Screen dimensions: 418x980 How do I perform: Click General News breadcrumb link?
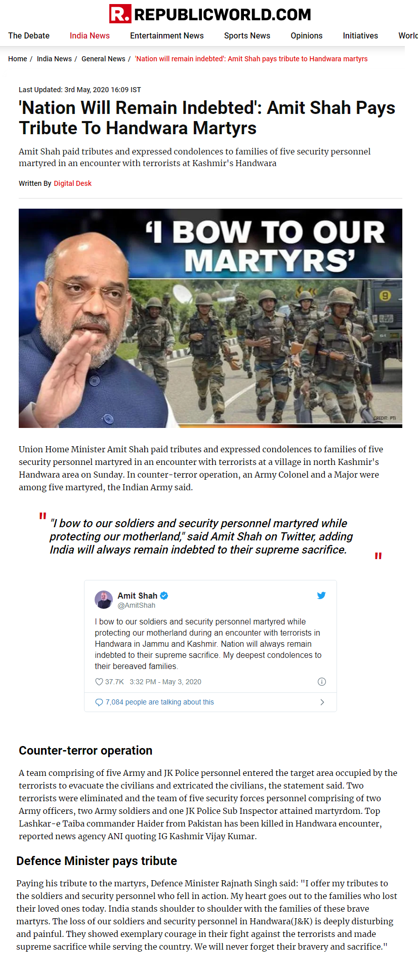(x=103, y=59)
